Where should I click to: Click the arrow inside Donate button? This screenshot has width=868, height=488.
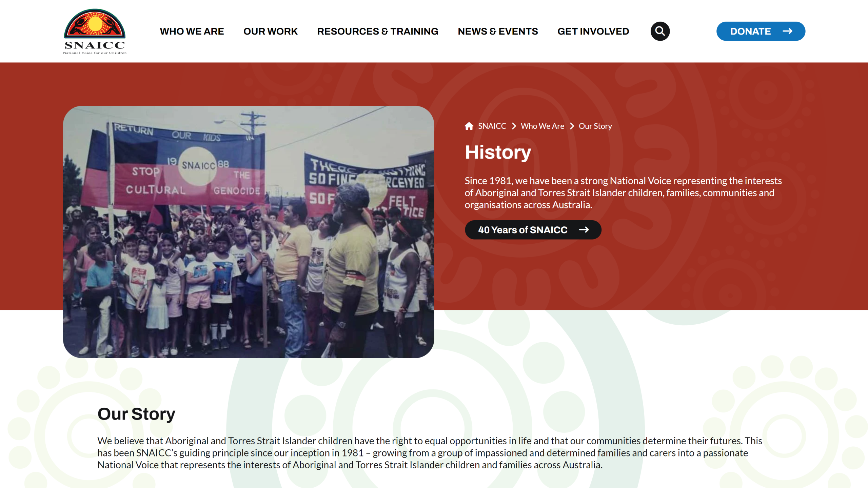pos(787,31)
